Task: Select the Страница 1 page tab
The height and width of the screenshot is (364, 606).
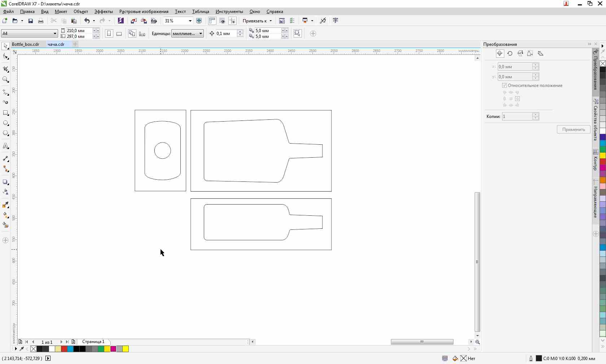Action: point(93,342)
